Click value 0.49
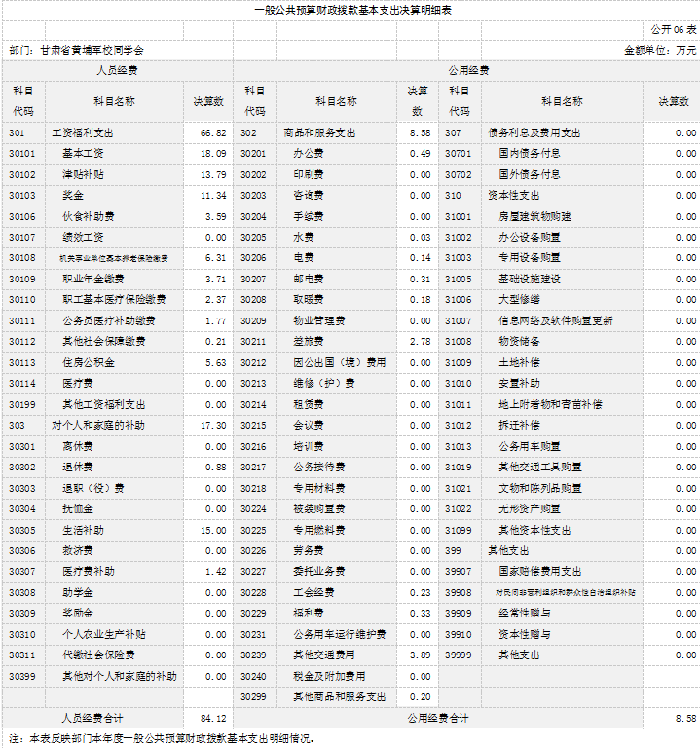Image resolution: width=700 pixels, height=748 pixels. coord(420,154)
